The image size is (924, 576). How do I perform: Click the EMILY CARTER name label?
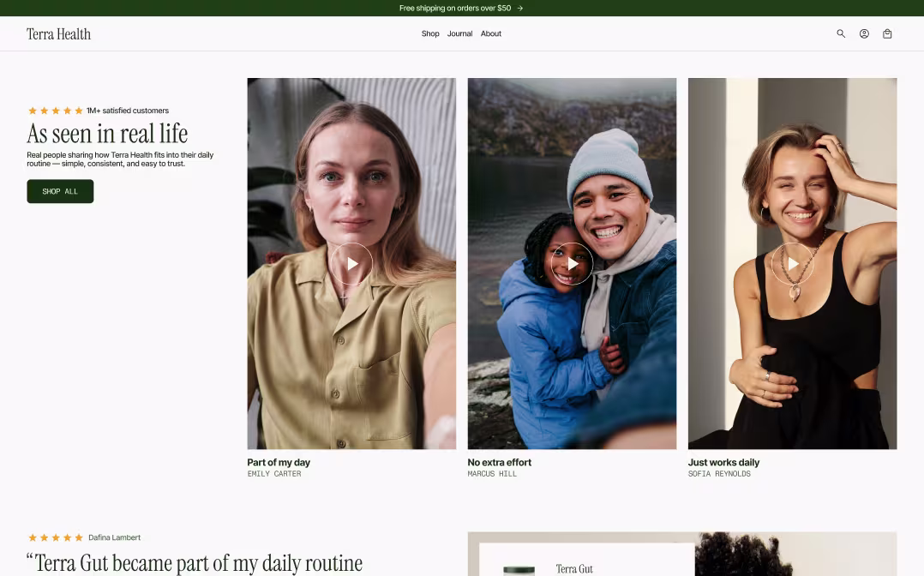point(273,473)
